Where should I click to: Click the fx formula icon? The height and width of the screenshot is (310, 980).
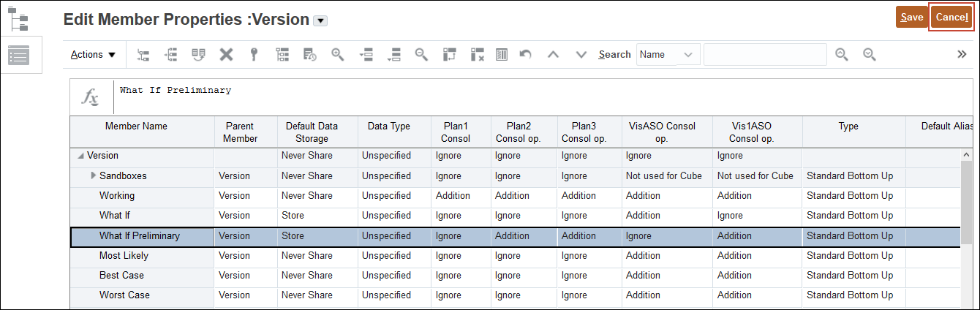point(91,97)
